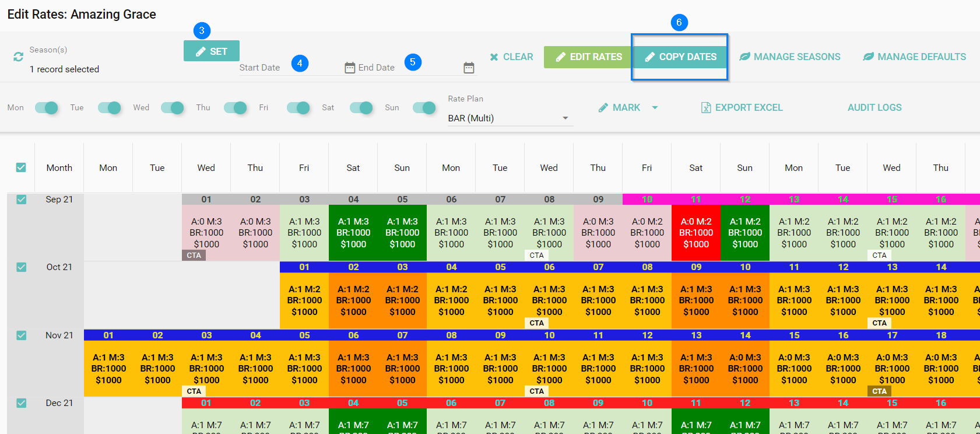Viewport: 980px width, 434px height.
Task: Click the Manage Seasons leaf icon
Action: pos(744,57)
